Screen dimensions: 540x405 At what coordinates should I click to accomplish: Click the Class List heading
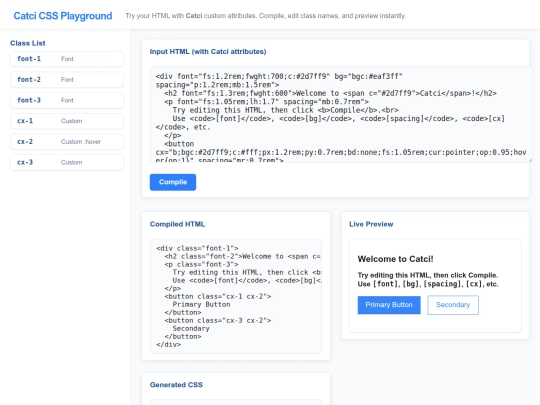[28, 43]
